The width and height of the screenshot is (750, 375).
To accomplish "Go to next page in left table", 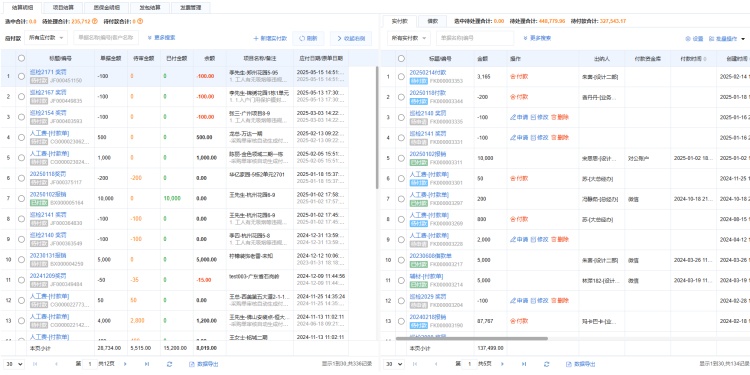I will [125, 364].
